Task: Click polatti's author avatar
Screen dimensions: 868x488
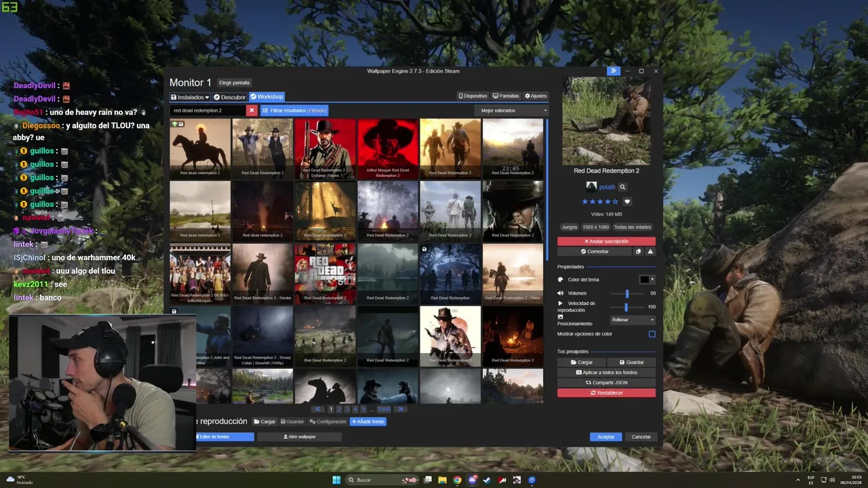Action: 591,187
